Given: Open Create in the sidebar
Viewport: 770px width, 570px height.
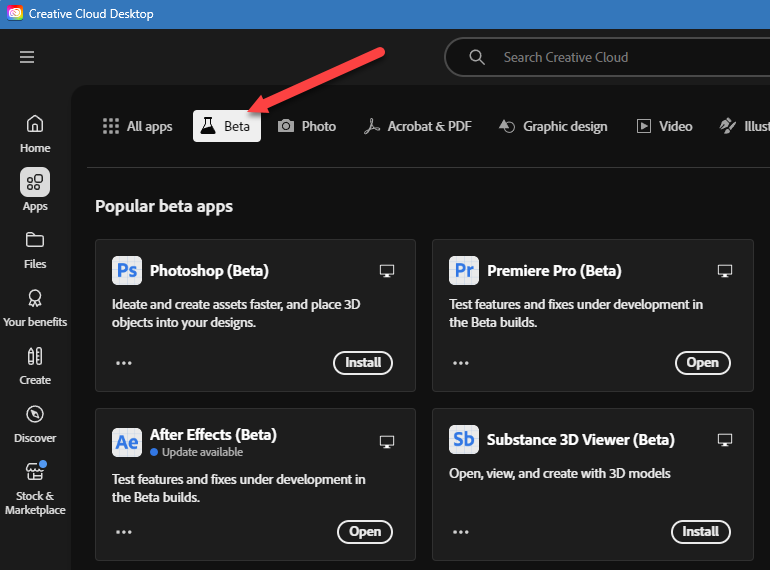Looking at the screenshot, I should [x=35, y=365].
